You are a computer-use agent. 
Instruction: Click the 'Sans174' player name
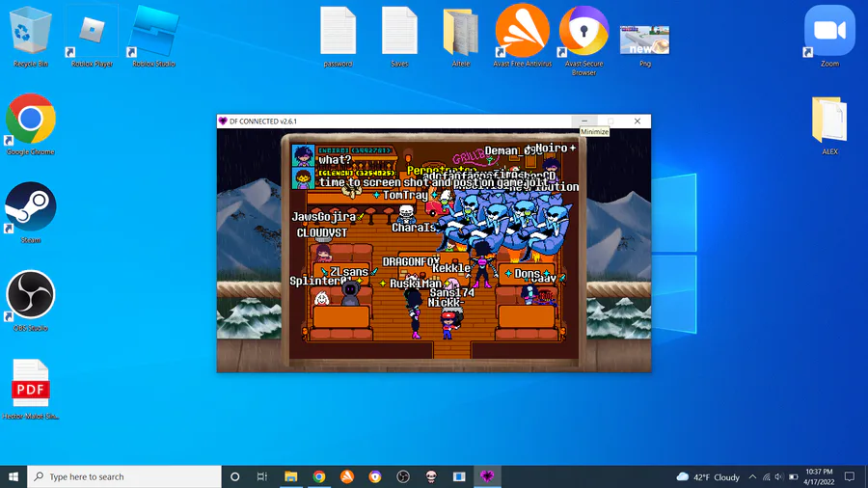tap(451, 292)
